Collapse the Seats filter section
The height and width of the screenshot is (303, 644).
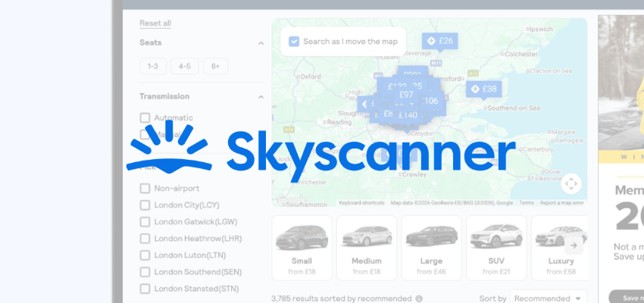coord(261,43)
